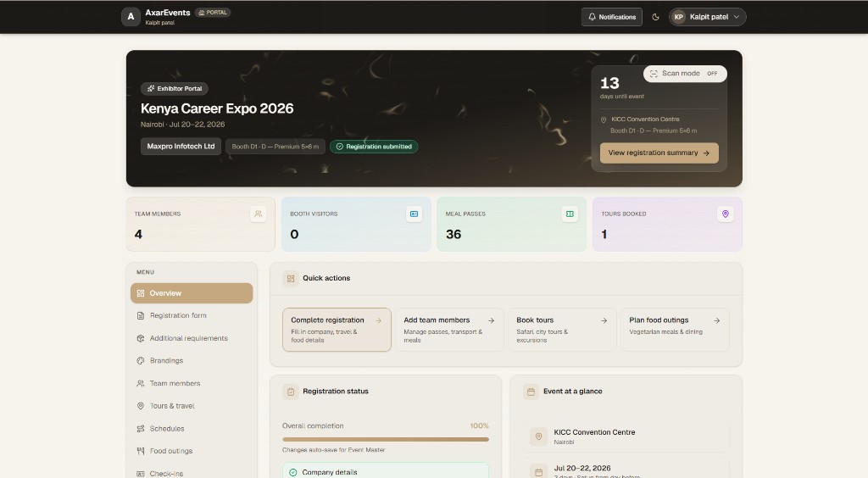This screenshot has height=478, width=868.
Task: Open the Team Members stat card
Action: pos(200,224)
